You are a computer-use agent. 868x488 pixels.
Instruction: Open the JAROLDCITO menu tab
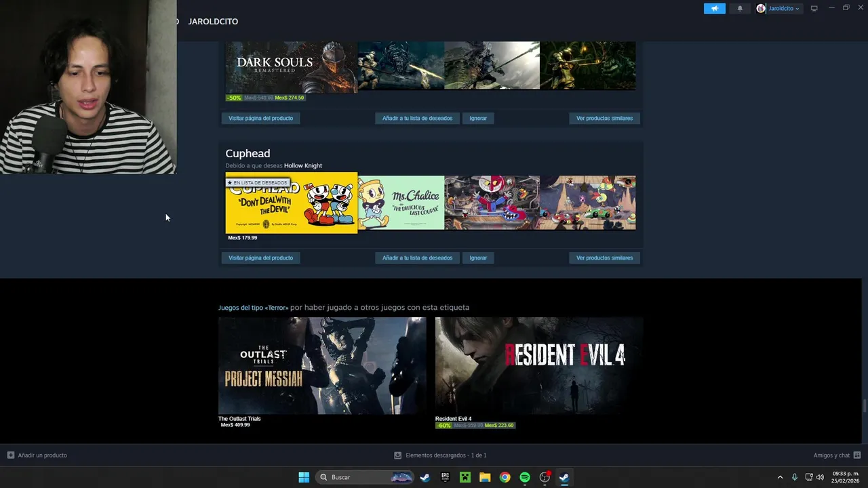pyautogui.click(x=213, y=22)
